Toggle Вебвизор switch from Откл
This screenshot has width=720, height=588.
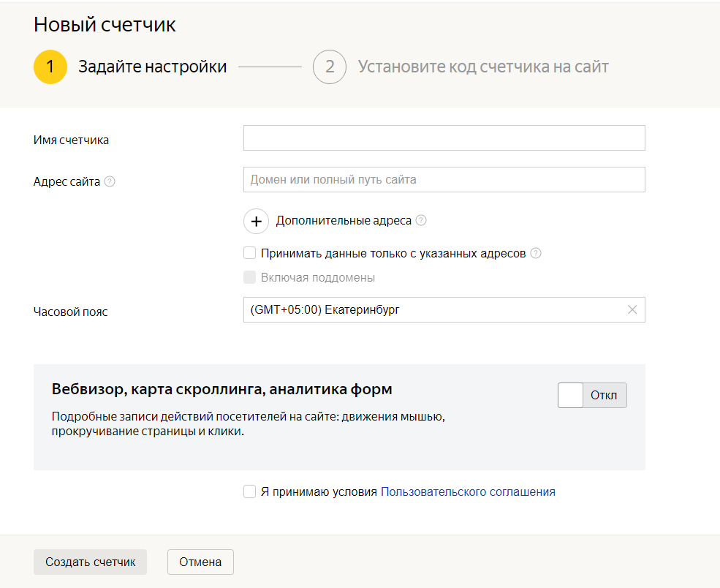[592, 396]
